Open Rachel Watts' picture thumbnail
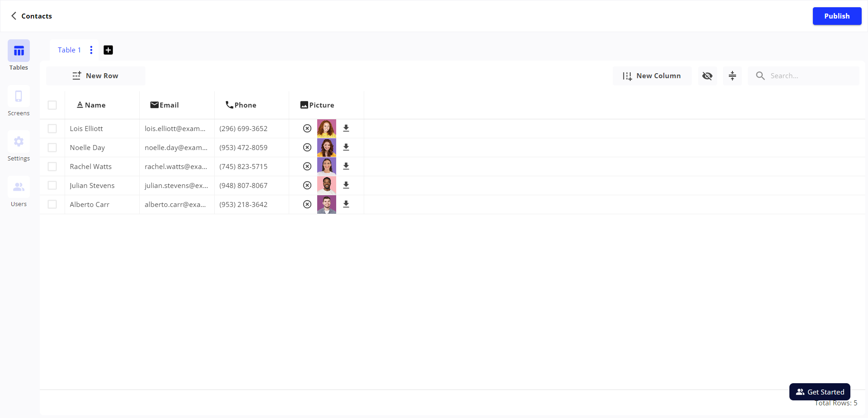868x418 pixels. [327, 166]
